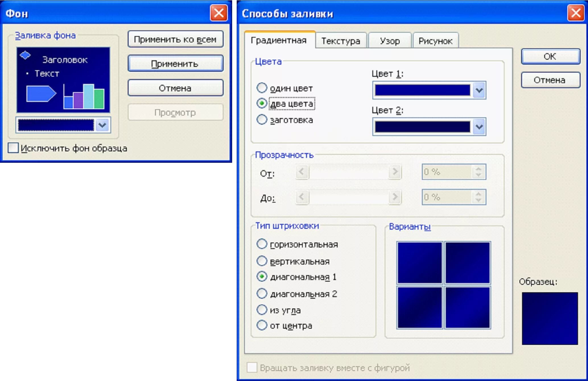Click the 'От' transparency slider track
The width and height of the screenshot is (588, 381).
point(348,172)
